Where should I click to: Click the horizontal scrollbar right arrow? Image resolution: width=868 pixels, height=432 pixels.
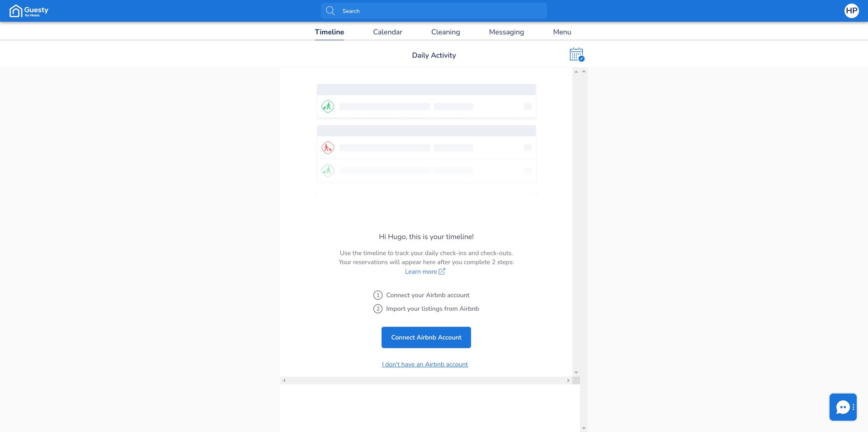tap(568, 380)
